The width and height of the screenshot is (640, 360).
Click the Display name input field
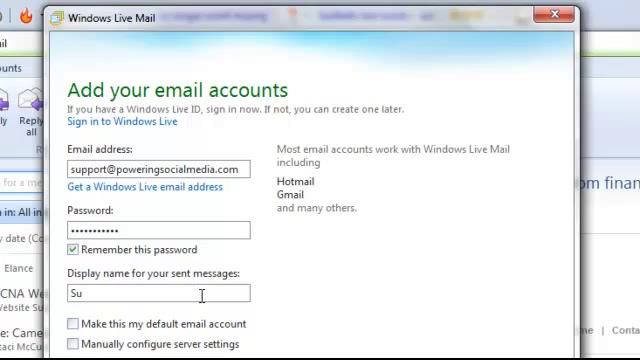(159, 293)
